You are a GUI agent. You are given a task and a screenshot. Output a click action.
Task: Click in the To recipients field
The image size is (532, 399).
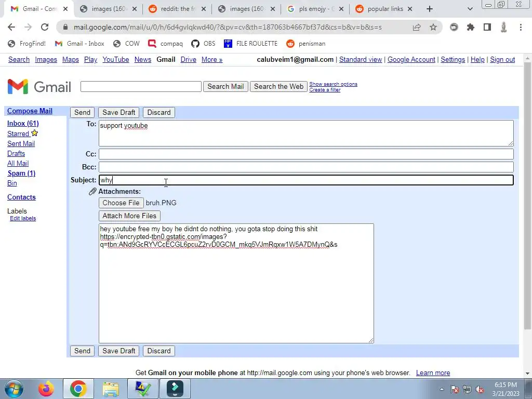point(306,133)
